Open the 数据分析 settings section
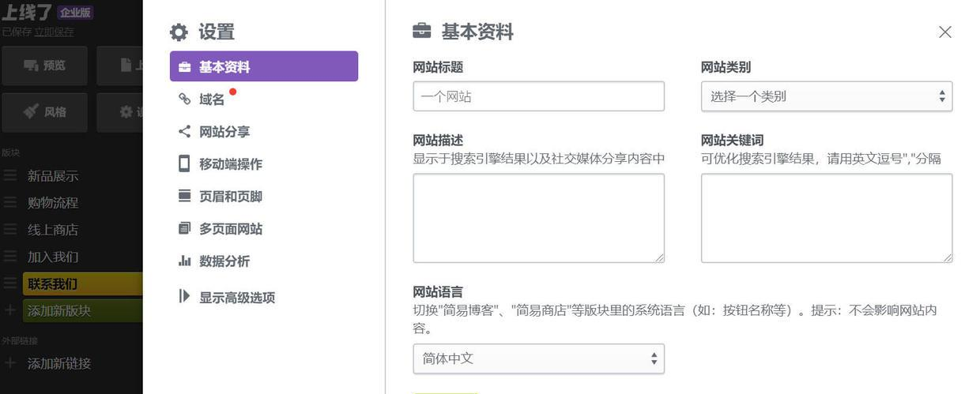Viewport: 980px width, 394px height. click(224, 261)
